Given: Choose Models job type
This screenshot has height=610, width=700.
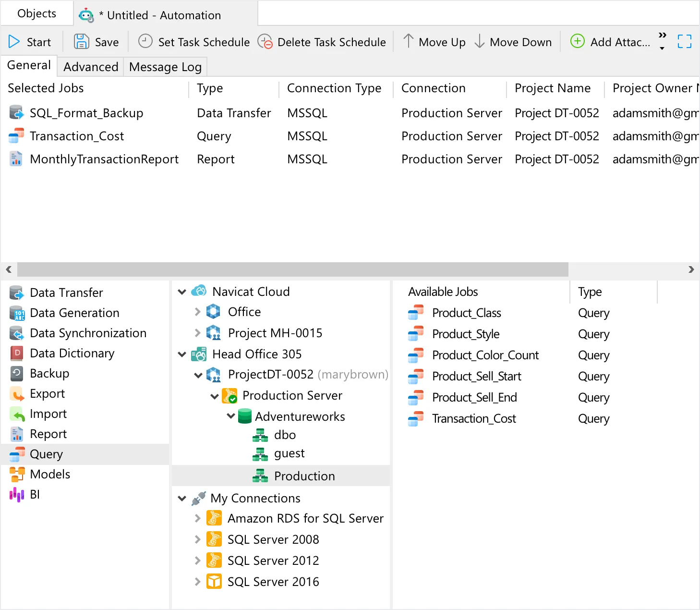Looking at the screenshot, I should pos(85,474).
